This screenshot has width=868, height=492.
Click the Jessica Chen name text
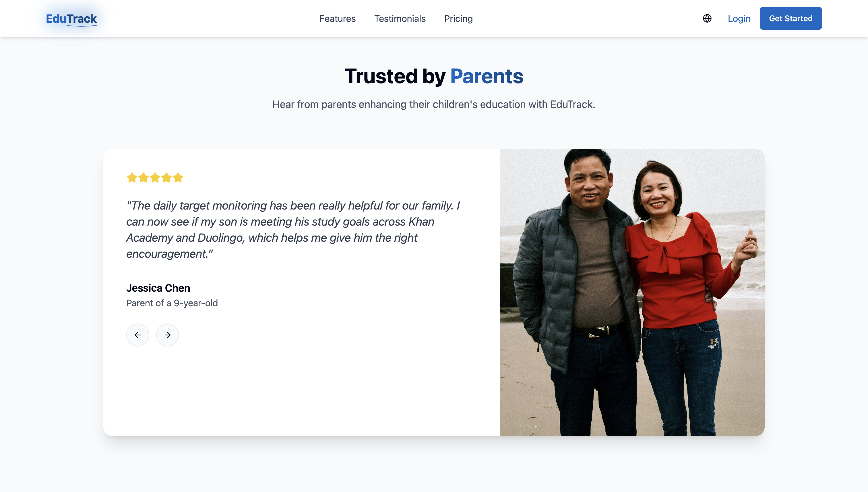158,288
